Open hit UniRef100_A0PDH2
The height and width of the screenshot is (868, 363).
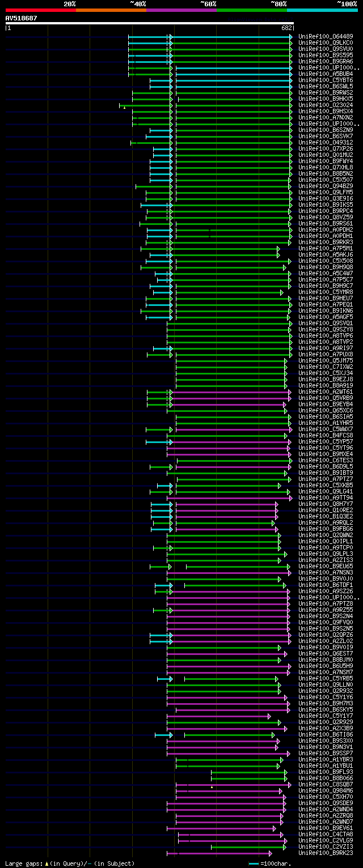point(326,229)
